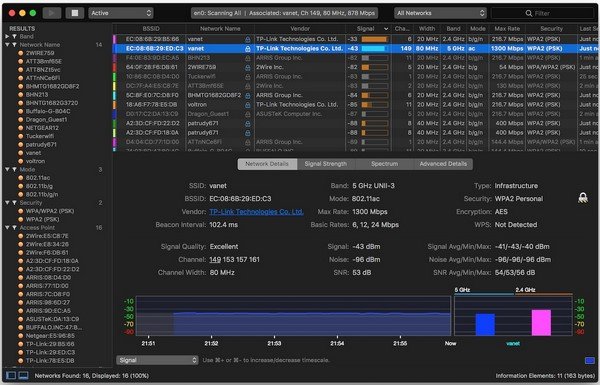Click the magenta 2.4 GHz signal bar
Viewport: 600px width, 385px height.
(x=541, y=323)
